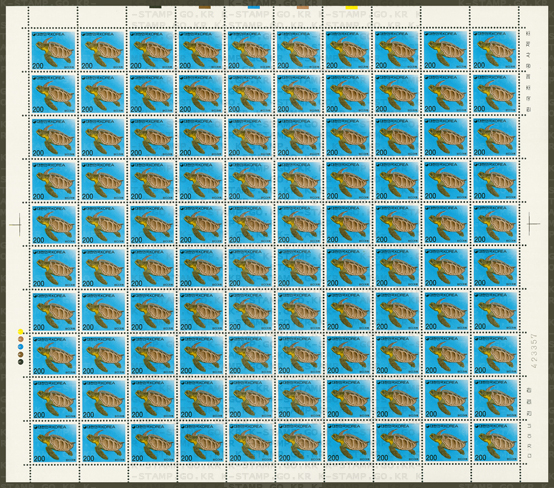This screenshot has height=488, width=554.
Task: Click the blue color bar in top margin
Action: click(253, 7)
